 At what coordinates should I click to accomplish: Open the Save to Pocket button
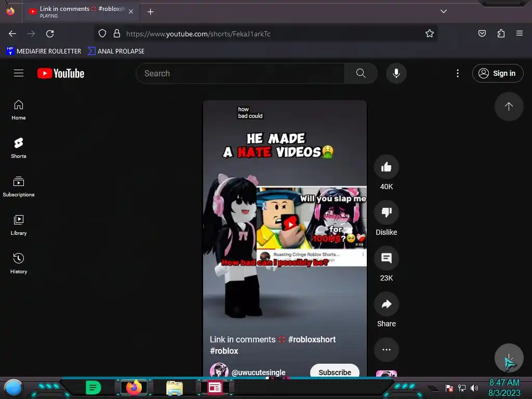tap(482, 33)
